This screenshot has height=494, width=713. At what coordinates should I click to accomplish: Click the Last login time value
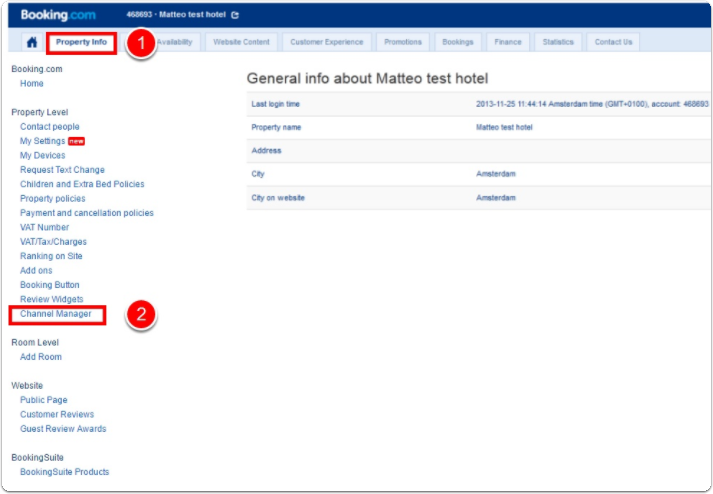click(x=592, y=104)
